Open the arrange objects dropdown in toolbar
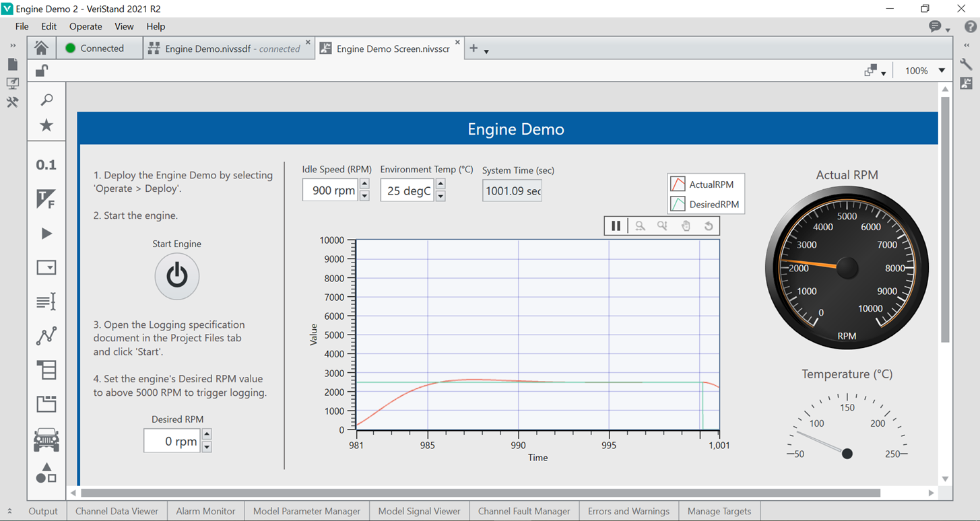This screenshot has width=980, height=521. click(x=874, y=71)
